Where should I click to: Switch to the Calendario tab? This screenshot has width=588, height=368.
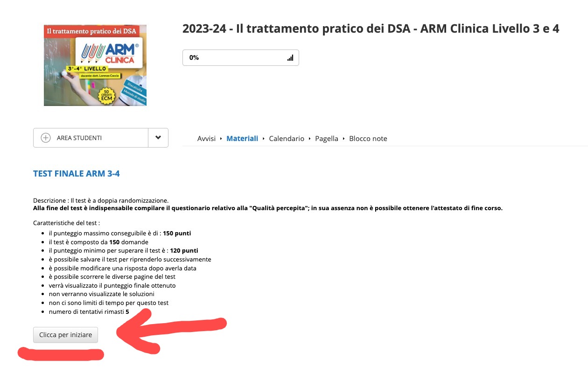tap(287, 139)
